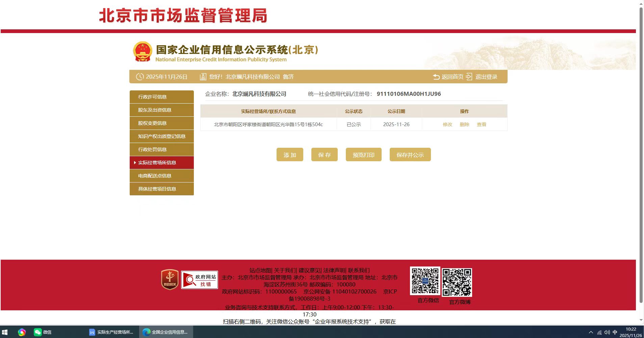Click the 退出登录 exit icon
The image size is (644, 338).
click(x=469, y=77)
